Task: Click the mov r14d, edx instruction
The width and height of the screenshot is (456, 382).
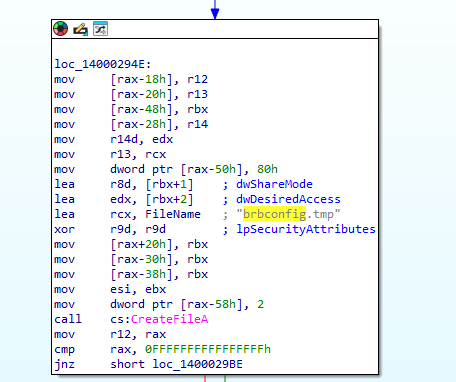Action: tap(113, 139)
